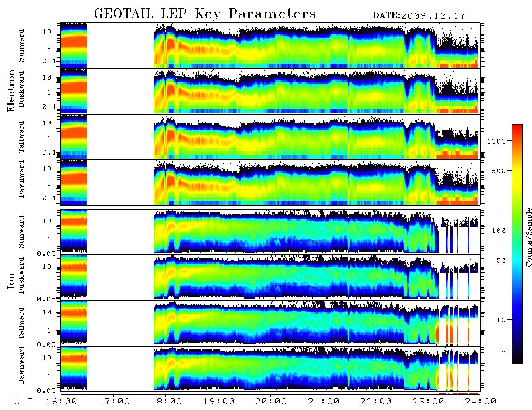The height and width of the screenshot is (410, 532).
Task: Click the 'GEOTAIL LEP Key Parameters' title
Action: point(205,14)
